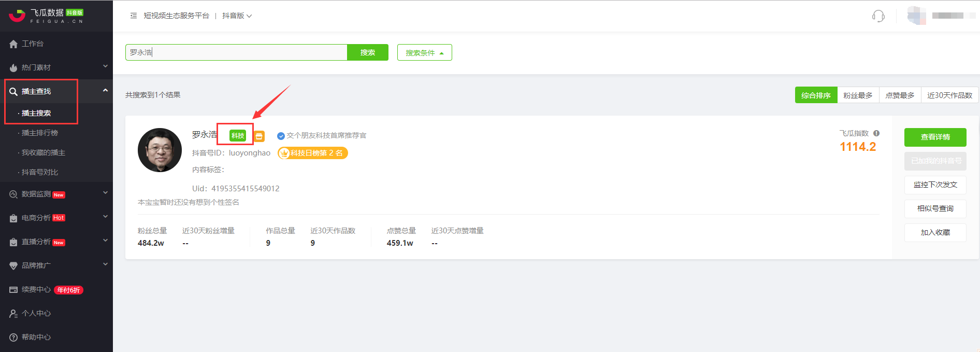This screenshot has height=352, width=980.
Task: Expand 品牌推广 menu chevron
Action: 105,264
